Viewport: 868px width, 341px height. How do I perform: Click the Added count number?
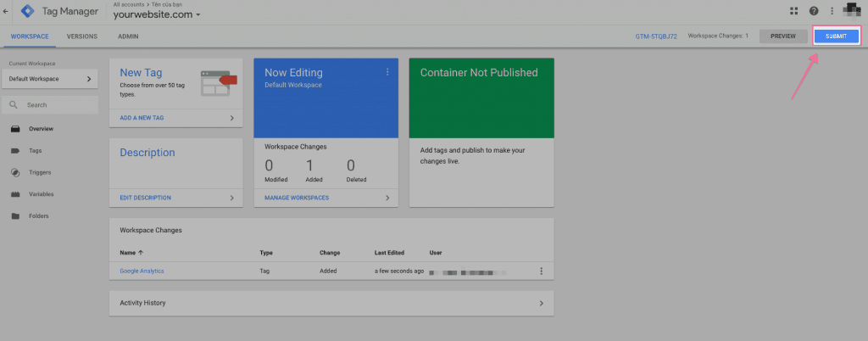coord(310,165)
